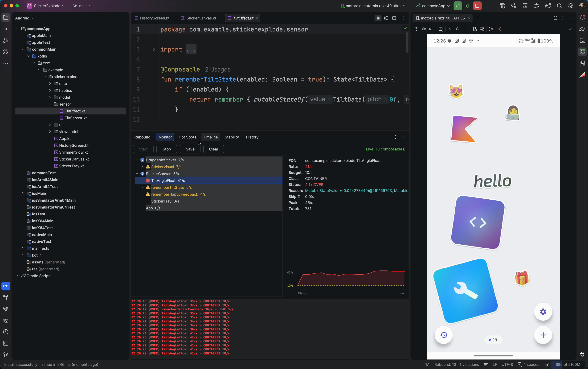Open the Version Control git icon
Viewport: 588px width, 369px height.
coord(6,355)
